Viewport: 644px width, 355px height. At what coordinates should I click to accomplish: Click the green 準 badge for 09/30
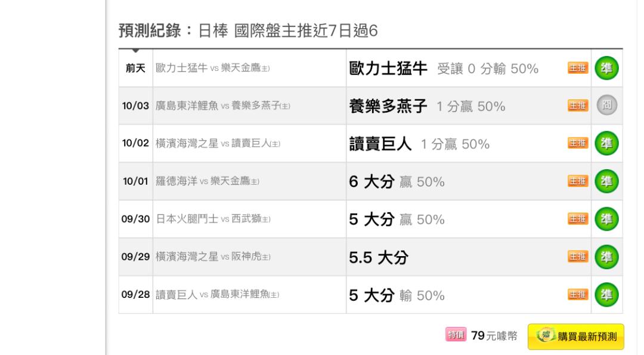(x=606, y=219)
